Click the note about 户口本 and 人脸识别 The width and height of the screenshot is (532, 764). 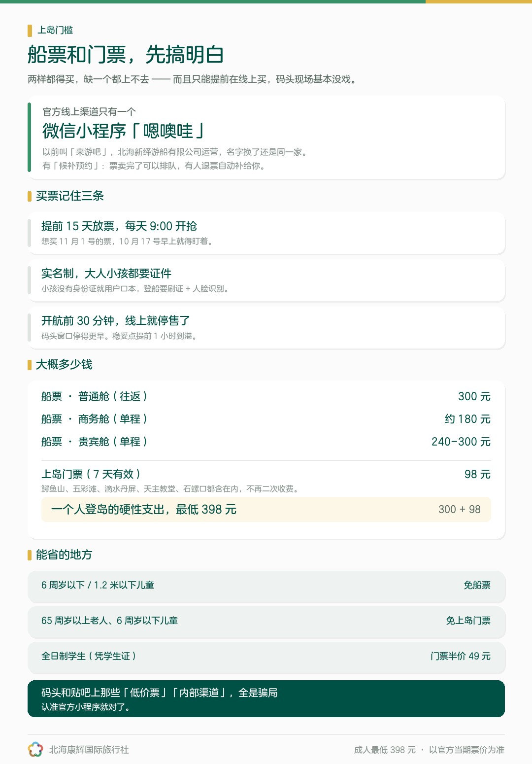tap(136, 288)
